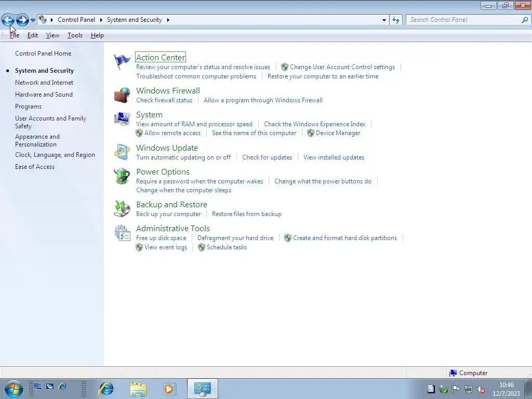
Task: Click the Windows Firewall brick wall icon
Action: [x=122, y=95]
